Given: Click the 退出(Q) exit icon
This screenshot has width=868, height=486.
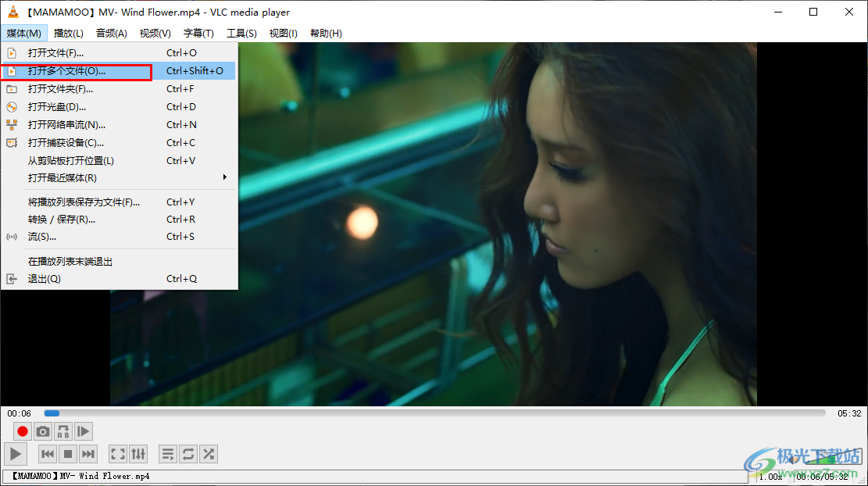Looking at the screenshot, I should click(12, 279).
